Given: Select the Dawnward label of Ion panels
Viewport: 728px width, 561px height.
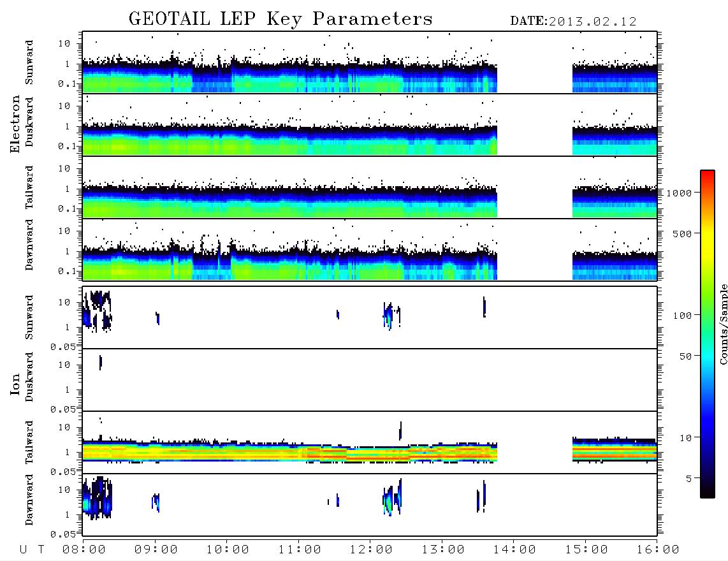Looking at the screenshot, I should [29, 500].
